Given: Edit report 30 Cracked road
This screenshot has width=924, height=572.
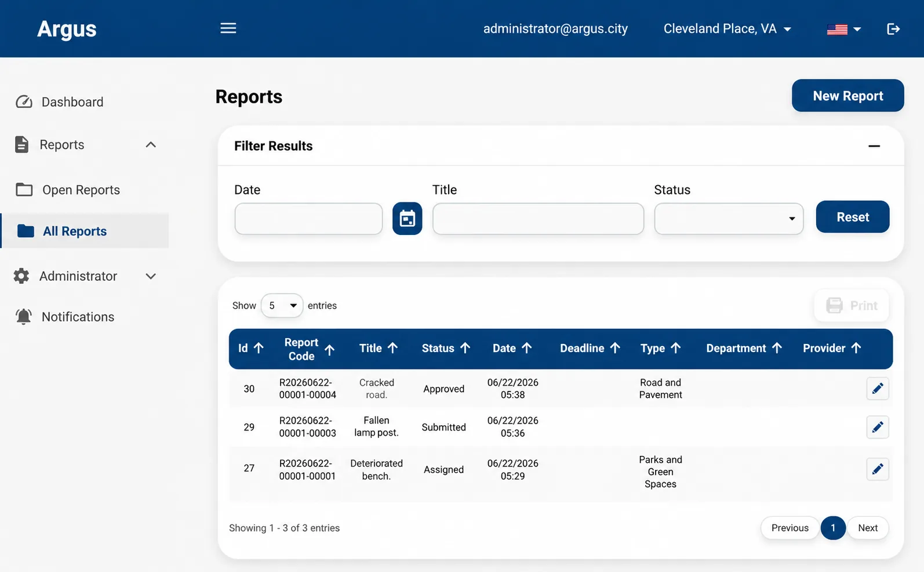Looking at the screenshot, I should [x=878, y=389].
